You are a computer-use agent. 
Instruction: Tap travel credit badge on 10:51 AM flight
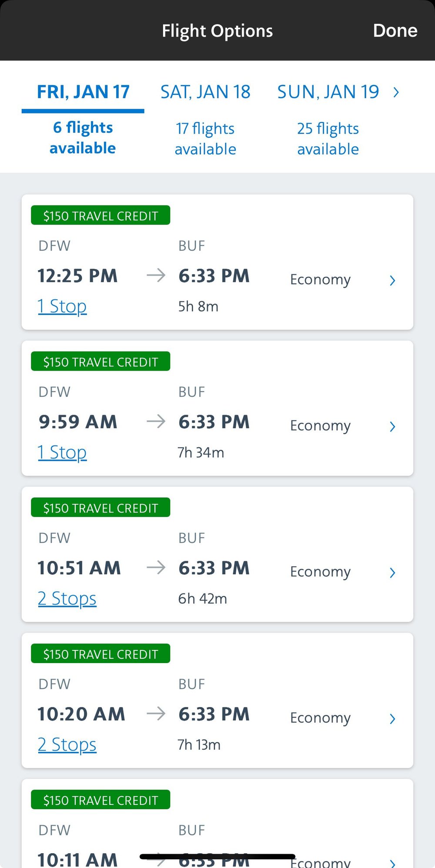click(100, 508)
